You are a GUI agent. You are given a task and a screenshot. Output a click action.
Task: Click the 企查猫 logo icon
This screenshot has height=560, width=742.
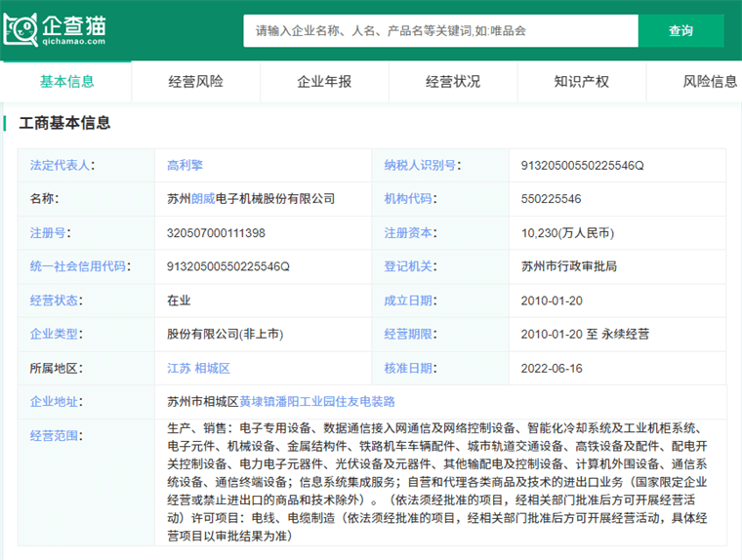point(20,30)
